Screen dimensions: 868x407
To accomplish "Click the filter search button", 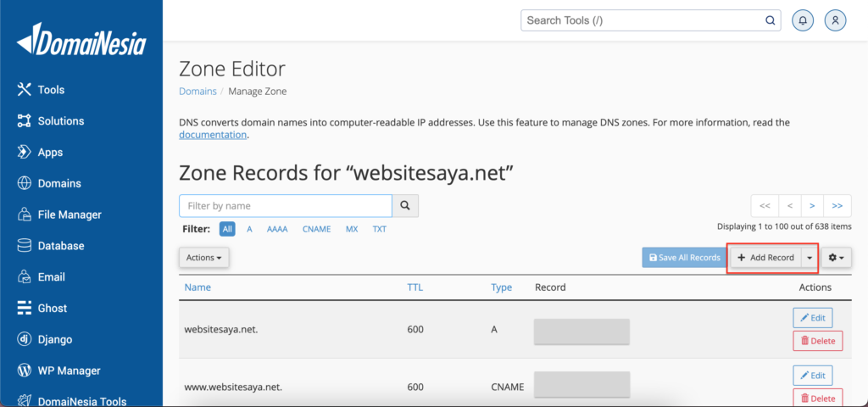I will (x=405, y=205).
